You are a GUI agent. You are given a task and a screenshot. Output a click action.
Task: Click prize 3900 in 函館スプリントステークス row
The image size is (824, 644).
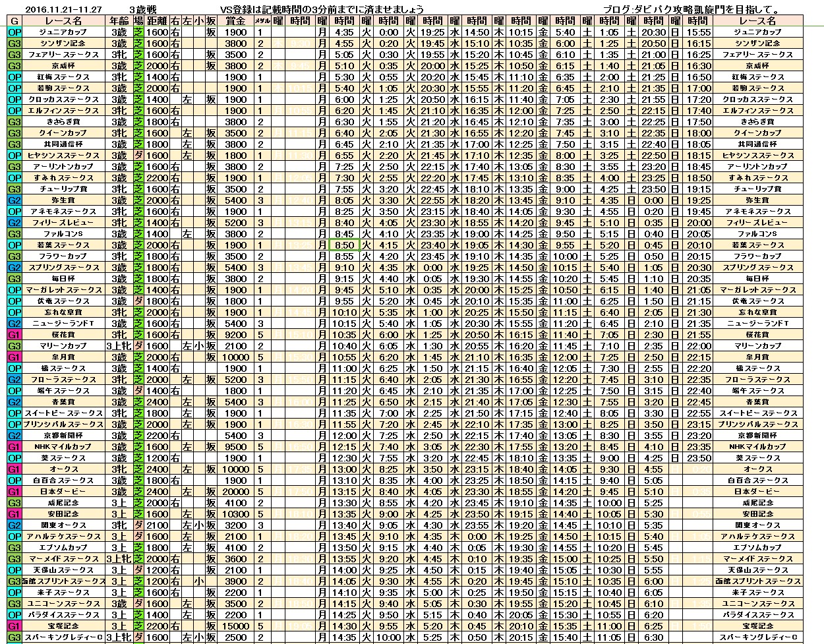coord(235,581)
